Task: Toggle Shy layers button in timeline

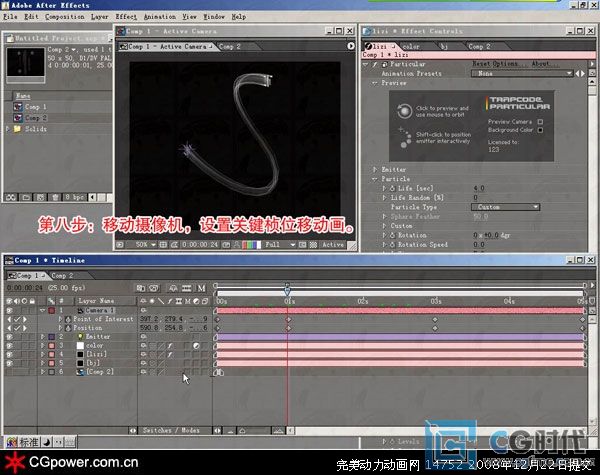Action: [x=173, y=288]
